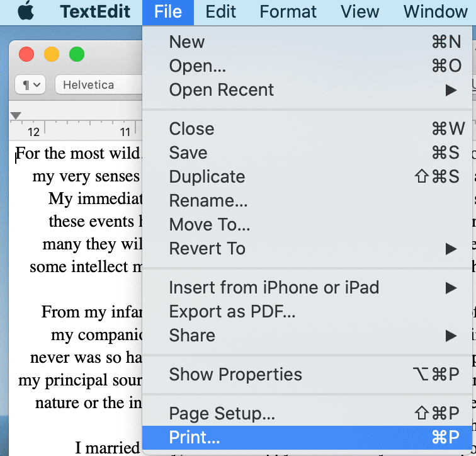476x456 pixels.
Task: Click the ruler indent marker triangle
Action: (16, 115)
